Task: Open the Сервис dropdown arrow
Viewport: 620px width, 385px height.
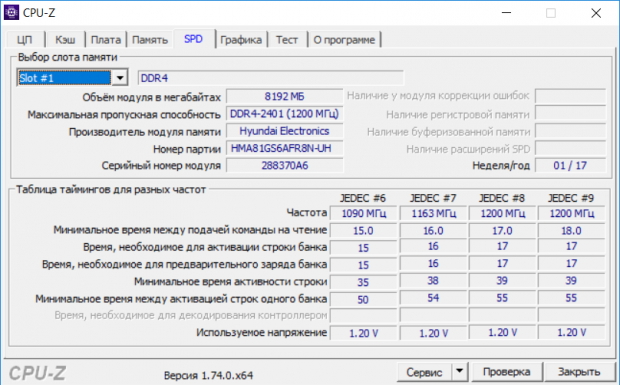Action: 459,372
